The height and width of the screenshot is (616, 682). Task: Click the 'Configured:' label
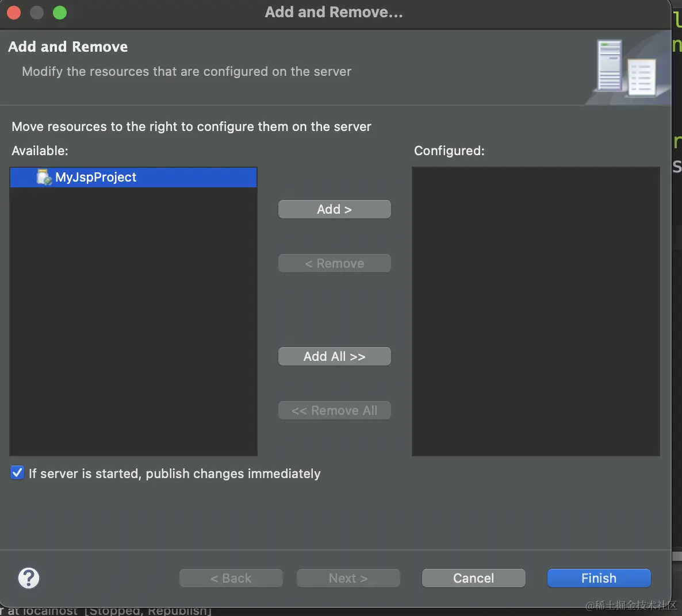449,151
